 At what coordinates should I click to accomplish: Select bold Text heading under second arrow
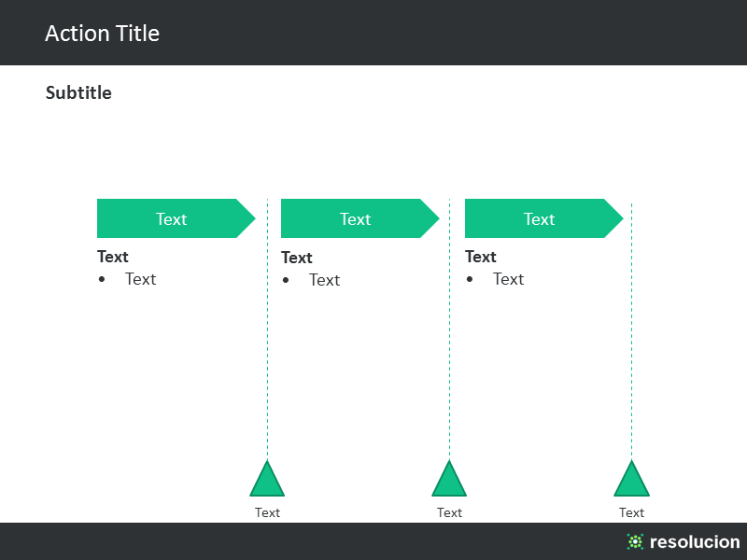(297, 258)
